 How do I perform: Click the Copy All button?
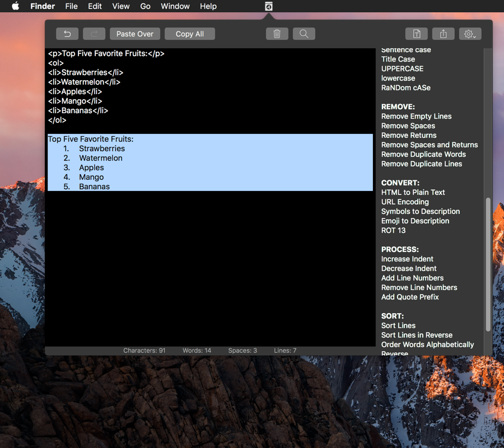(190, 34)
